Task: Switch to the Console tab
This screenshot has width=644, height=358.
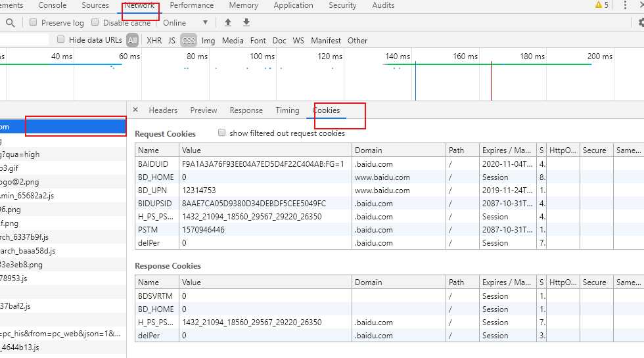Action: click(x=52, y=5)
